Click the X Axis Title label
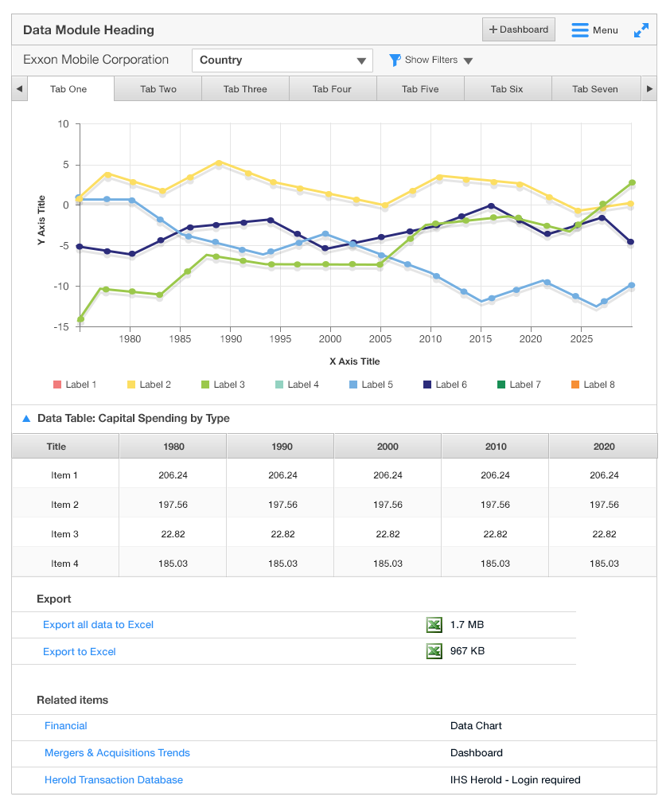 click(x=355, y=361)
